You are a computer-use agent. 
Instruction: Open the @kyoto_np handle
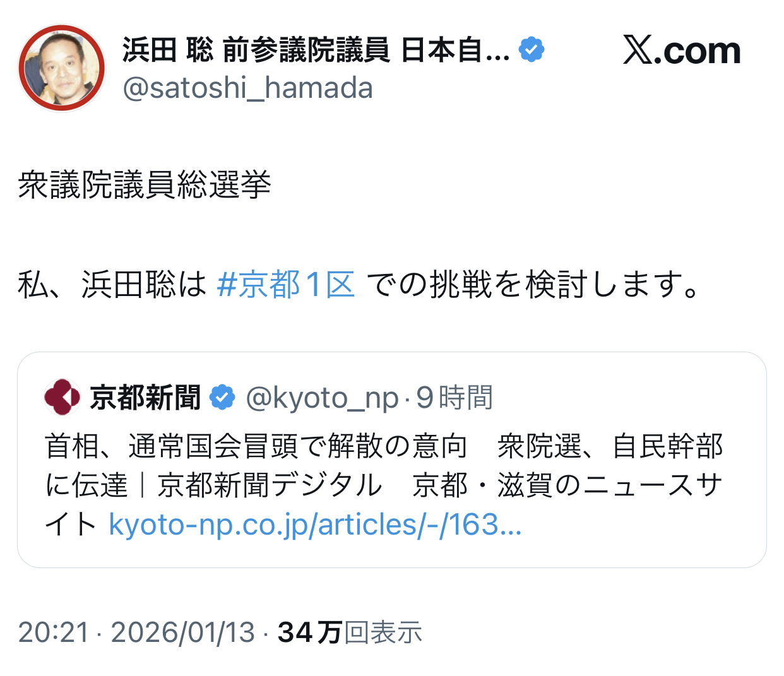click(x=322, y=398)
